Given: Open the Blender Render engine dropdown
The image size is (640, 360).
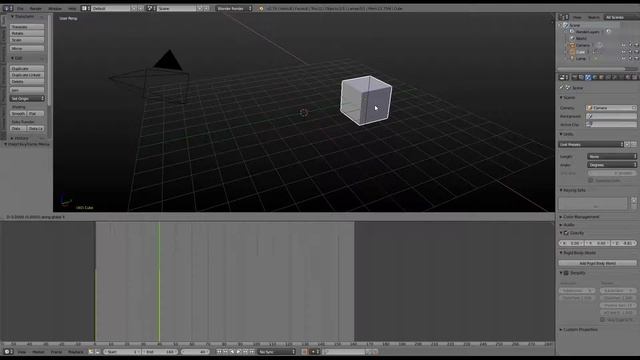Looking at the screenshot, I should pyautogui.click(x=234, y=8).
